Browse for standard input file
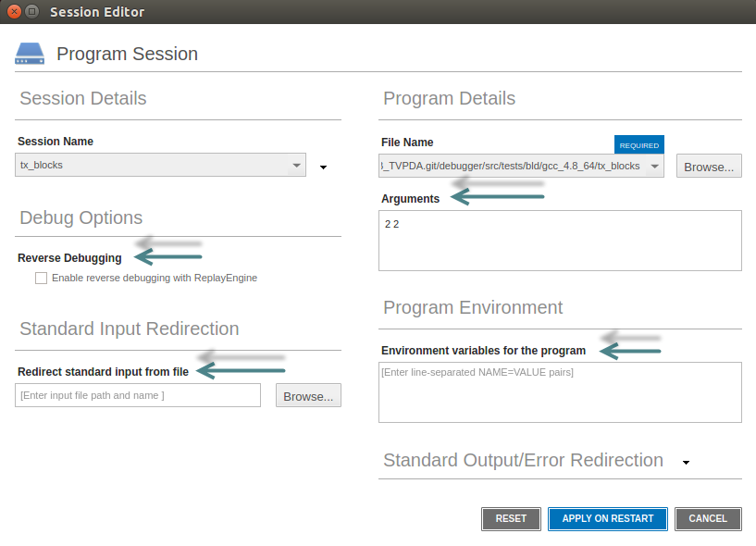The height and width of the screenshot is (546, 756). coord(308,396)
